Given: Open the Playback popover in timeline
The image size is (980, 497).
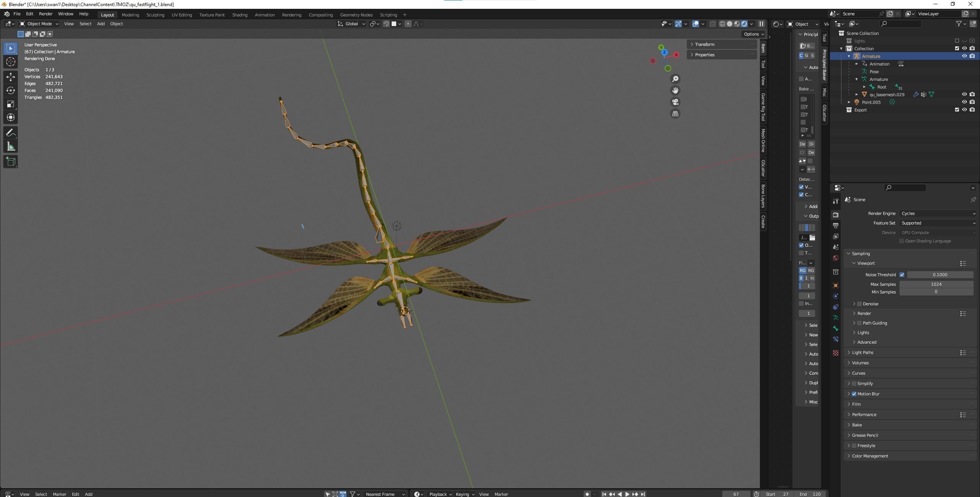Looking at the screenshot, I should 440,494.
